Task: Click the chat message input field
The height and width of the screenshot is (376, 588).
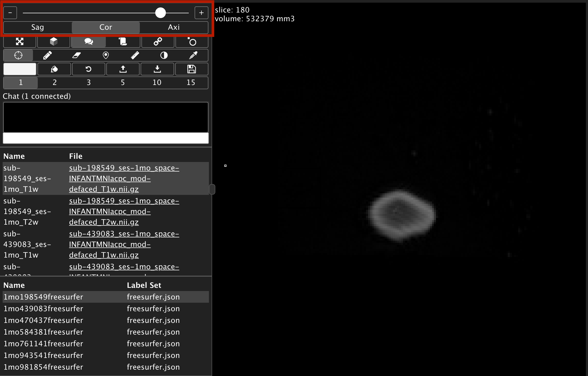Action: 106,138
